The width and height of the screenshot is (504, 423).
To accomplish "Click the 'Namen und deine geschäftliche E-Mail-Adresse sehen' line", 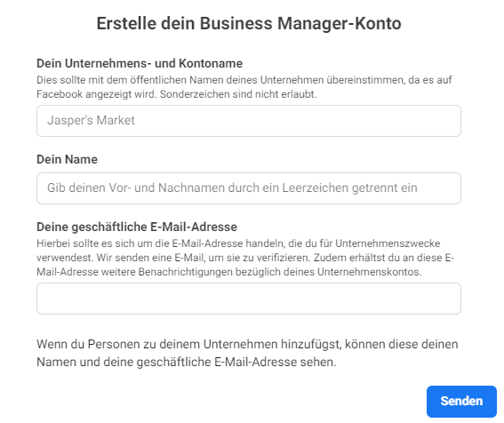I will pyautogui.click(x=186, y=362).
